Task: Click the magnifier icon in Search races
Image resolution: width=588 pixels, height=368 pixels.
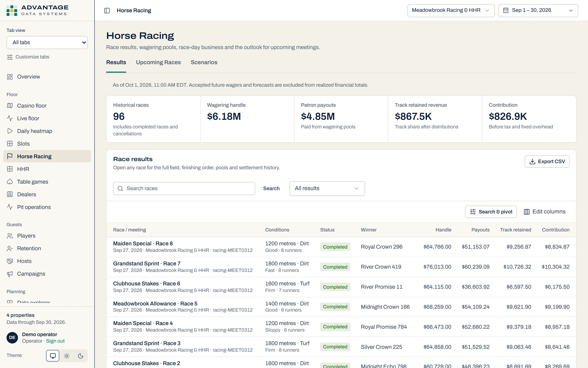Action: click(x=120, y=189)
